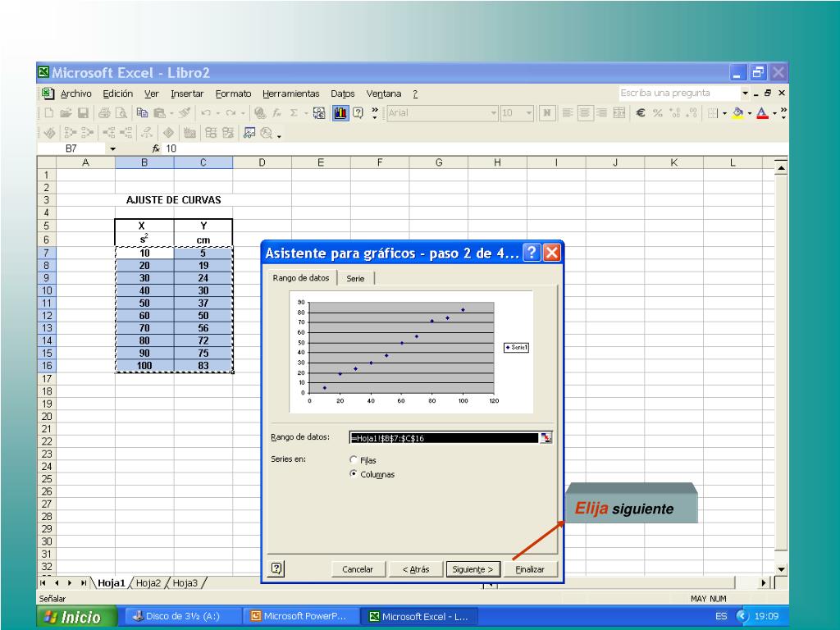Click the Siguiente > button

tap(472, 569)
